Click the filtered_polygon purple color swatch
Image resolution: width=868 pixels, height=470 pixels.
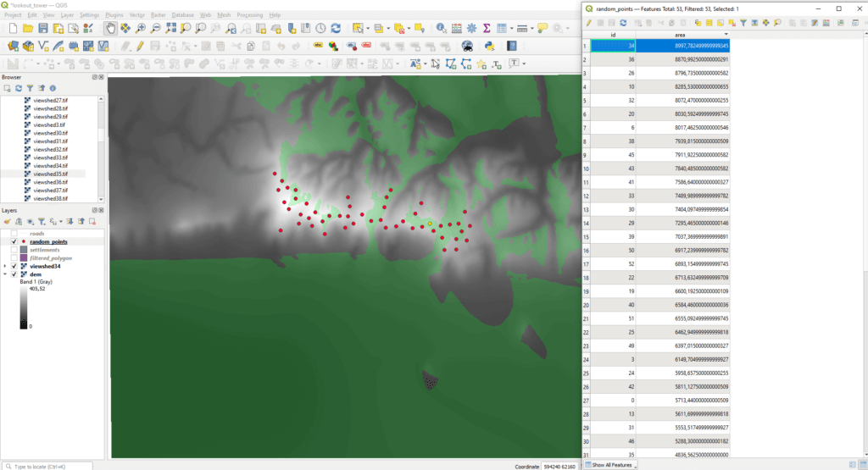(x=24, y=258)
